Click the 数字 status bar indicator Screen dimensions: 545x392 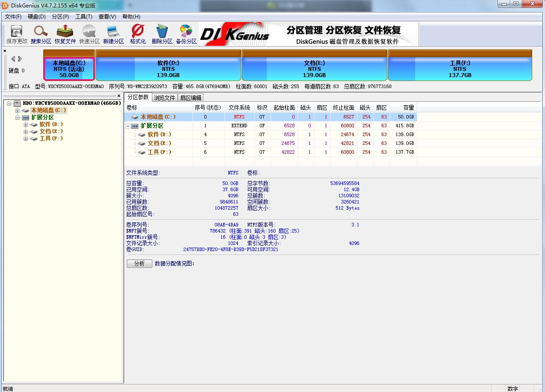pos(512,388)
